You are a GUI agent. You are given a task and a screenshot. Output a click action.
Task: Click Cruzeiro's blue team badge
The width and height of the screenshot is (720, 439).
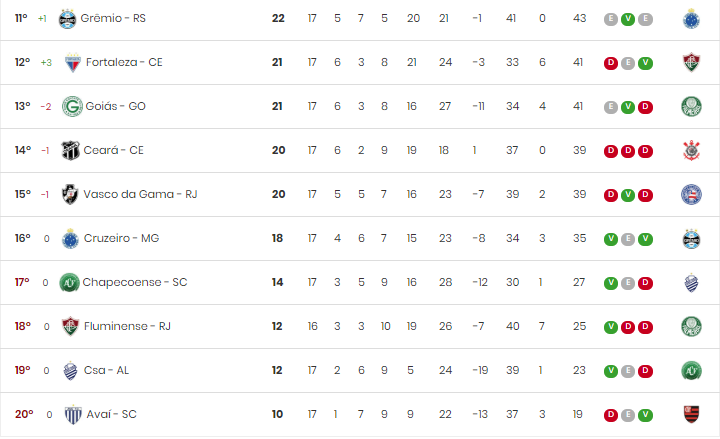[70, 239]
